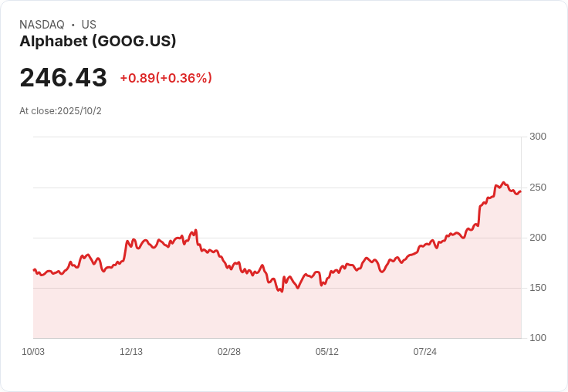Click the leftmost start of the price line
The height and width of the screenshot is (392, 568).
[34, 270]
